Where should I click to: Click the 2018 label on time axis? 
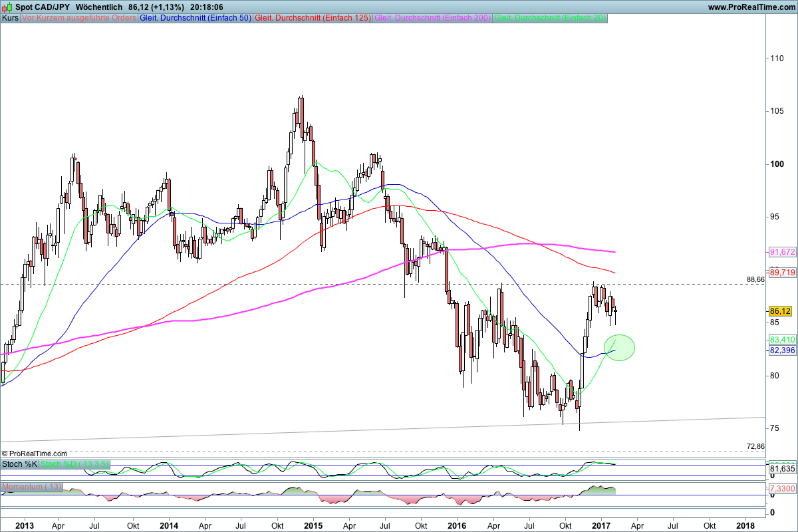coord(745,525)
